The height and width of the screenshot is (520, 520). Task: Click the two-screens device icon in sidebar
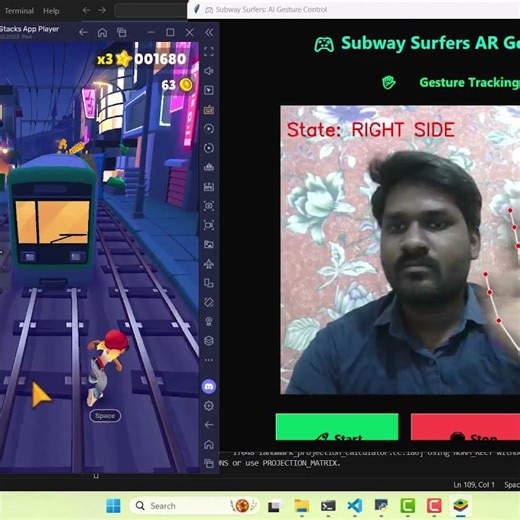point(209,283)
